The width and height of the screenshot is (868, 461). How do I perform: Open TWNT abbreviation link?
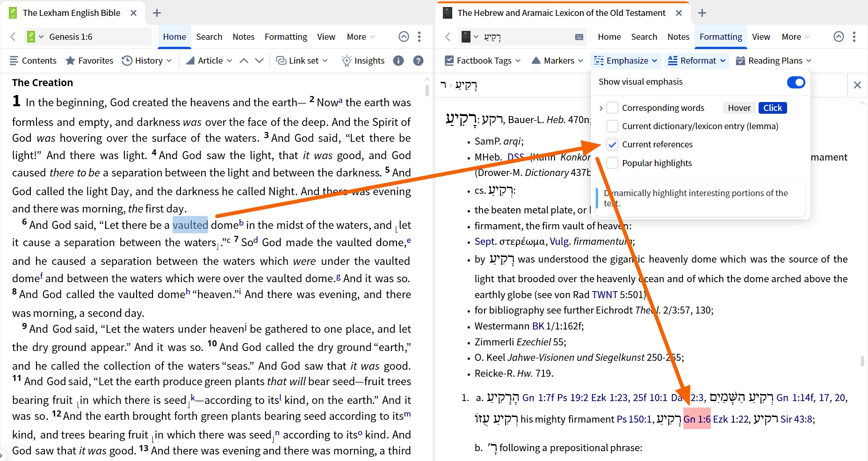point(605,294)
